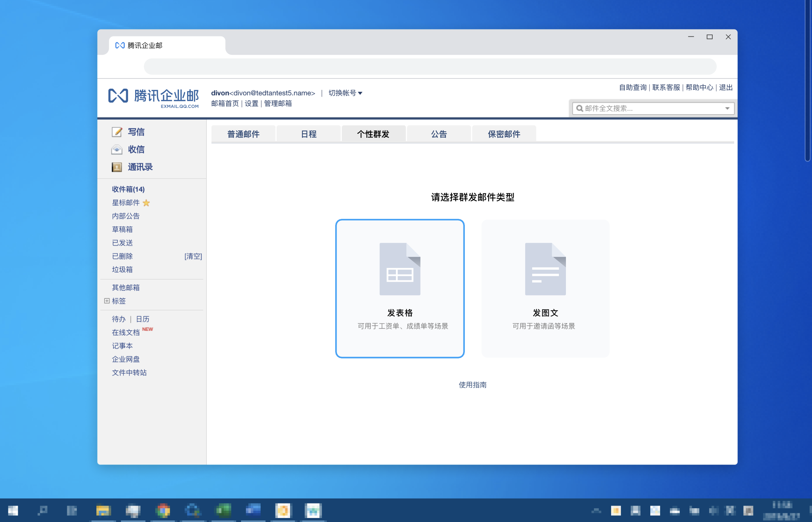Open the 内部公告 folder
This screenshot has width=812, height=522.
(126, 216)
